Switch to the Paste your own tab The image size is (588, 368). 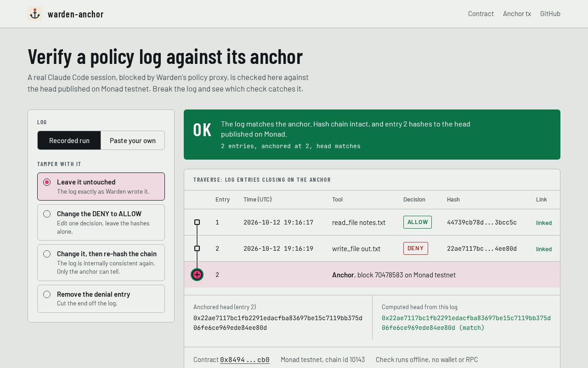133,140
